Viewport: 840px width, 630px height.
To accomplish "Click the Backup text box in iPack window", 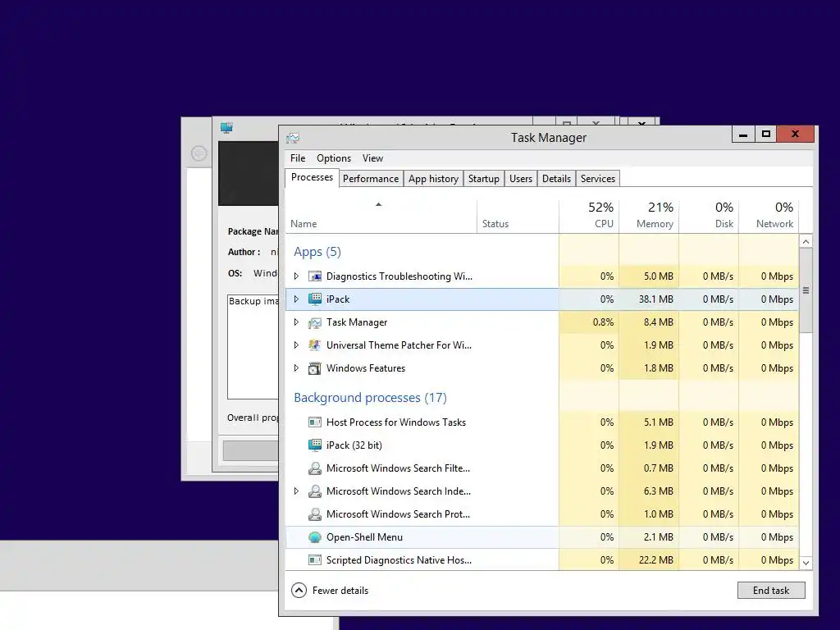I will pos(253,347).
